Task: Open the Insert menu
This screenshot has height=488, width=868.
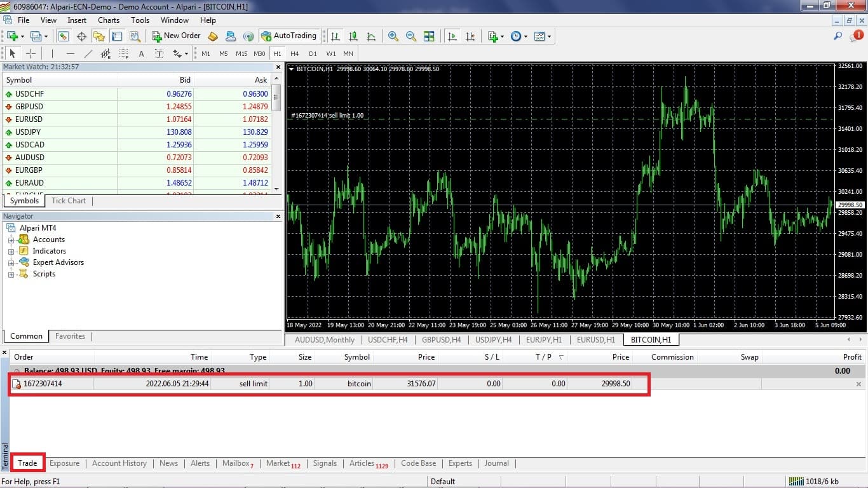Action: [x=77, y=20]
